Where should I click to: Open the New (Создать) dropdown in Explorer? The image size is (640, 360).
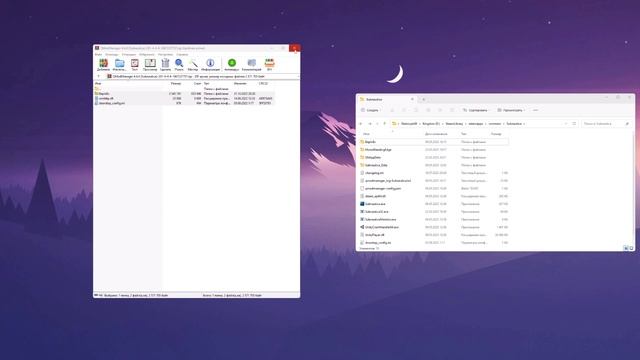370,110
